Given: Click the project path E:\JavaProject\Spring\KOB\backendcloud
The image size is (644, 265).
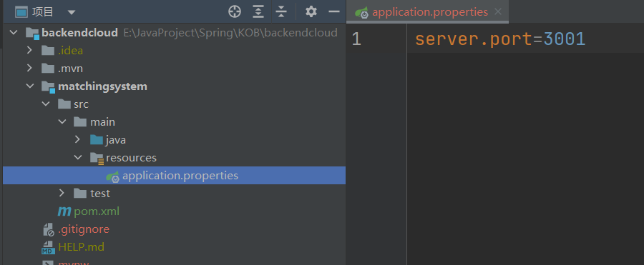Looking at the screenshot, I should [230, 33].
